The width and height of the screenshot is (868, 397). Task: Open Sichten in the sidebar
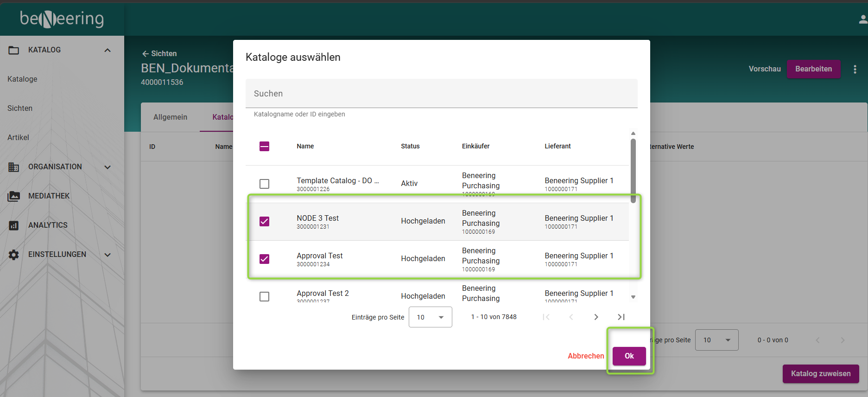coord(20,109)
